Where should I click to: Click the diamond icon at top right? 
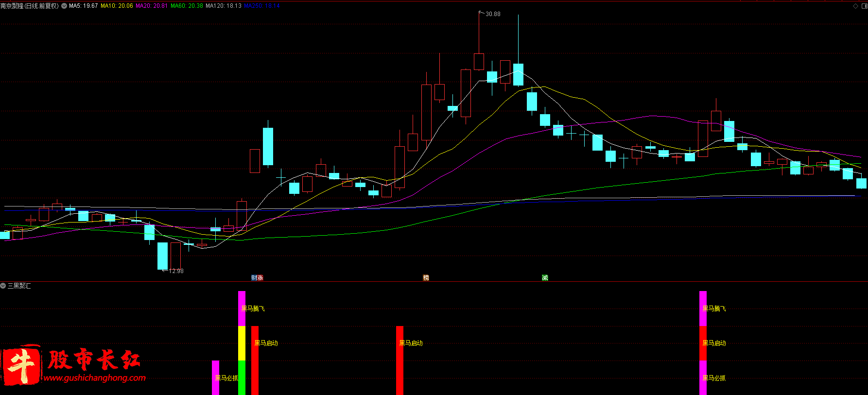pyautogui.click(x=855, y=6)
